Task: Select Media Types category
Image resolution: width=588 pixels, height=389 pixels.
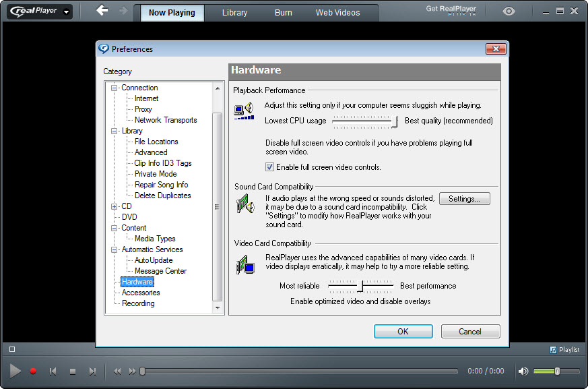Action: coord(155,239)
